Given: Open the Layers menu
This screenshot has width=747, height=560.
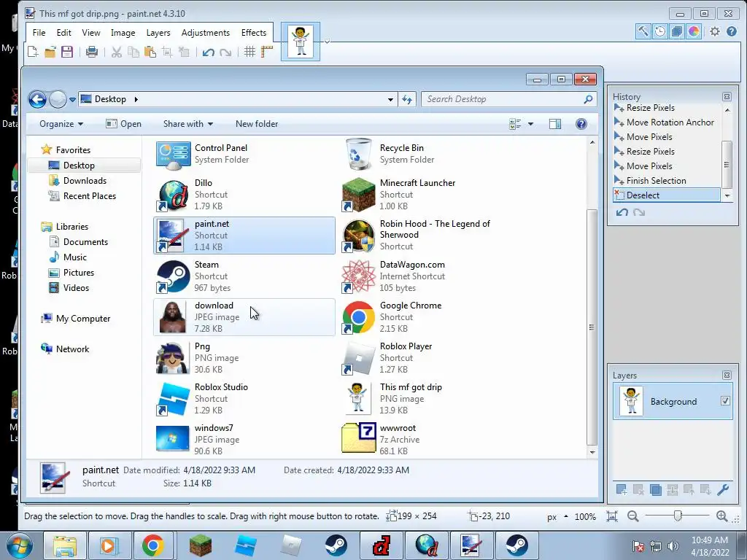Looking at the screenshot, I should coord(158,32).
